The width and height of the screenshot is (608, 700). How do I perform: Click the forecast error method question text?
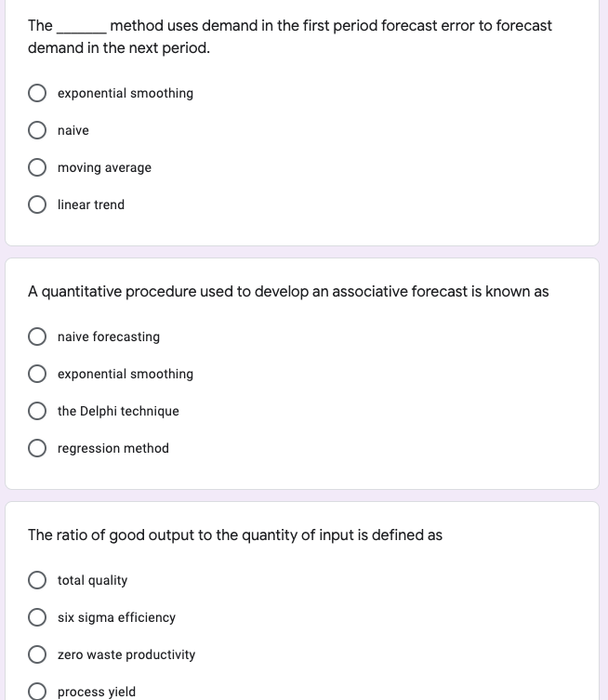click(289, 36)
